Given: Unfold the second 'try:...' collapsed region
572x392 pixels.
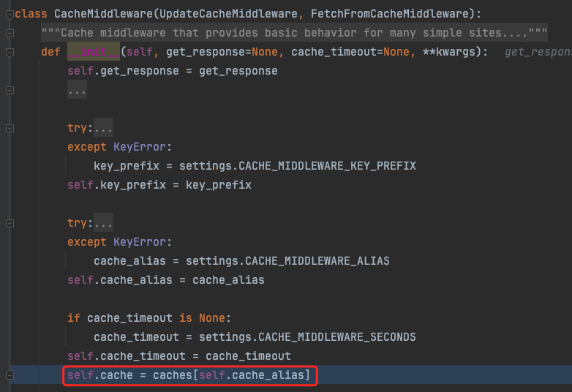Looking at the screenshot, I should (103, 223).
